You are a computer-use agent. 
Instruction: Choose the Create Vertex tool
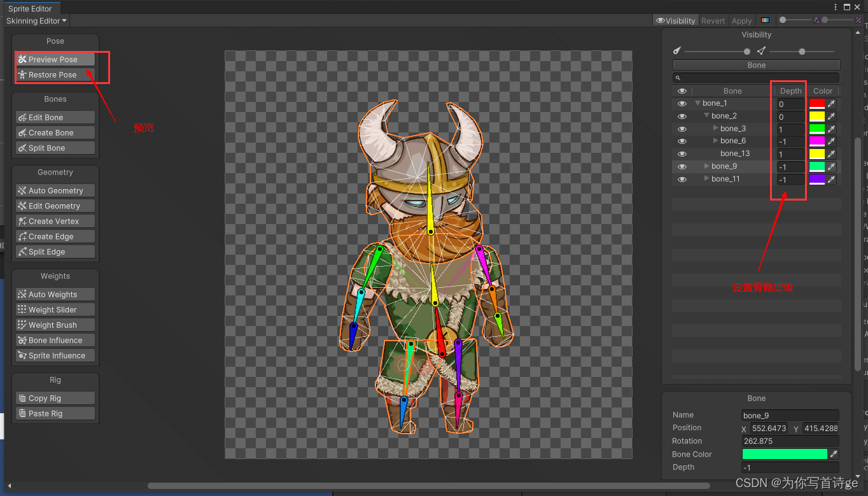[55, 221]
